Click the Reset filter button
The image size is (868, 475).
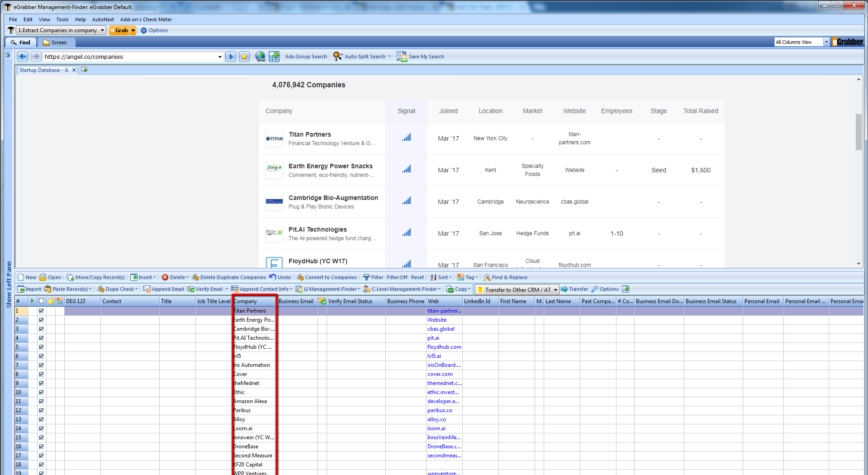(417, 277)
